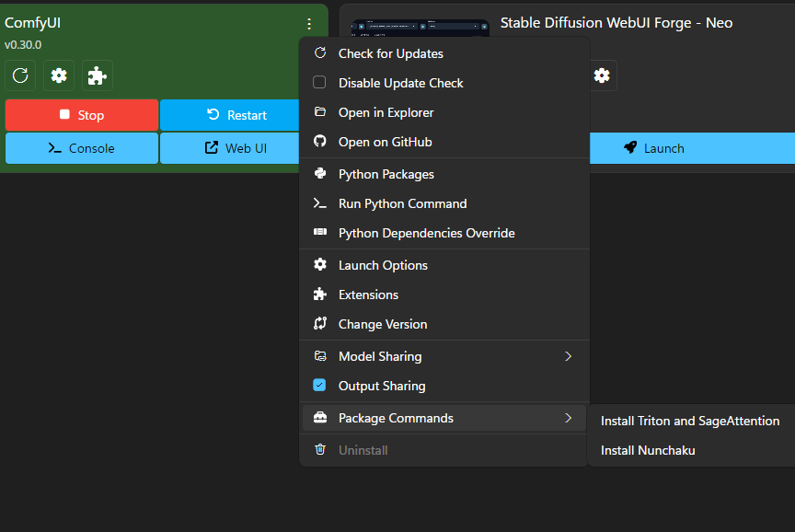Viewport: 795px width, 532px height.
Task: Choose Change Version menu entry
Action: pos(444,324)
